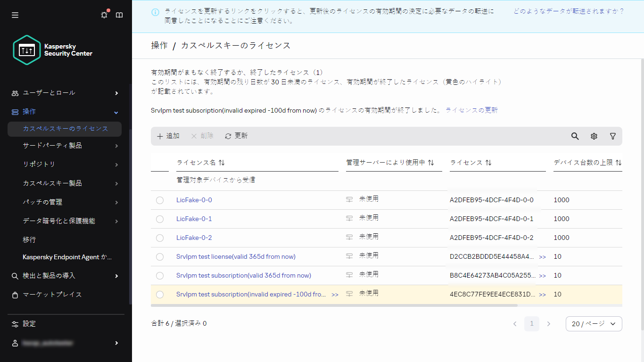644x362 pixels.
Task: Click the search magnifier in the toolbar
Action: (x=575, y=136)
